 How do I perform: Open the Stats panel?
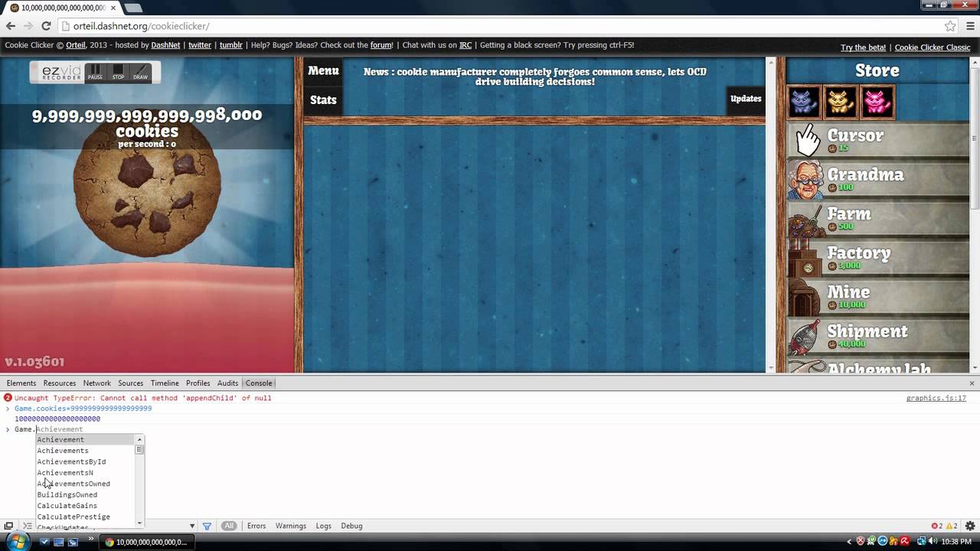coord(323,99)
